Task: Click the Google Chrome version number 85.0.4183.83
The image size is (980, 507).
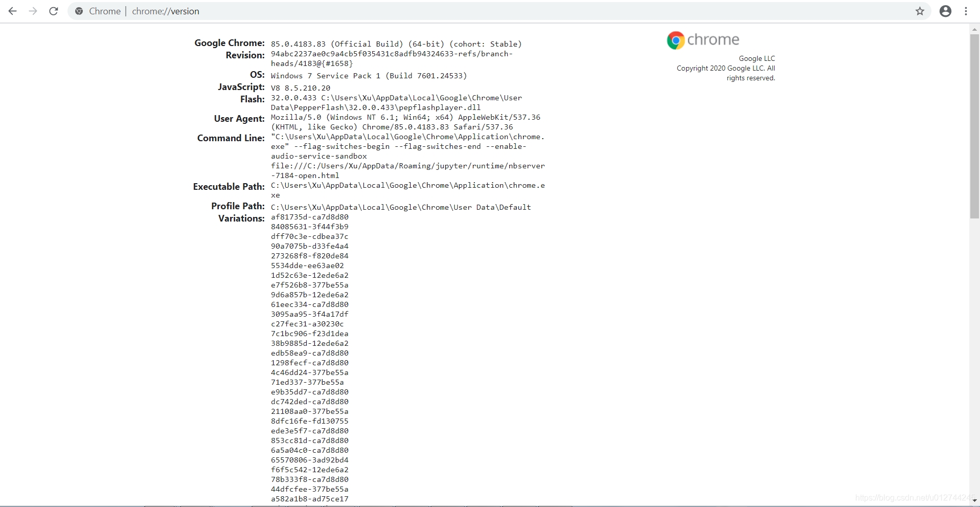Action: pyautogui.click(x=298, y=44)
